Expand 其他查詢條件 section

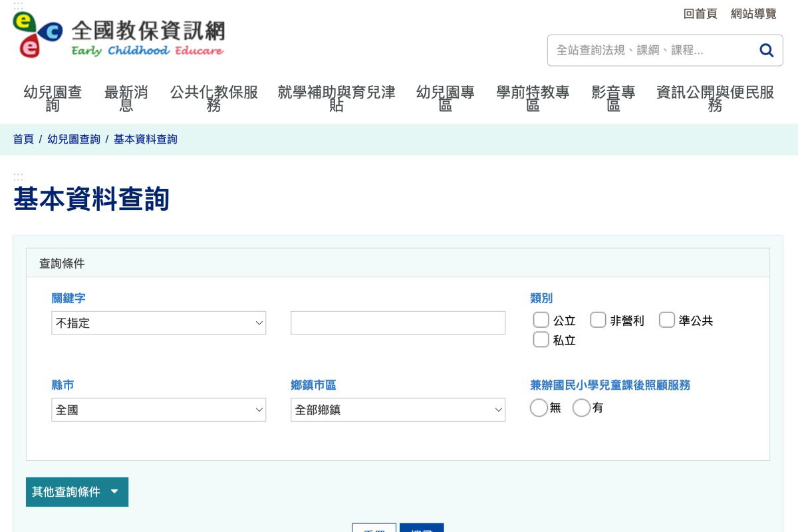coord(76,492)
